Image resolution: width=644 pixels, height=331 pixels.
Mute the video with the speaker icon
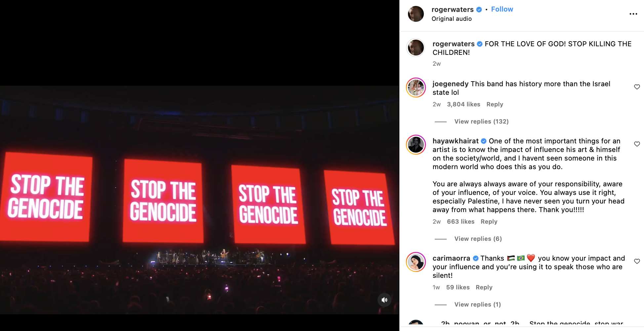tap(384, 300)
